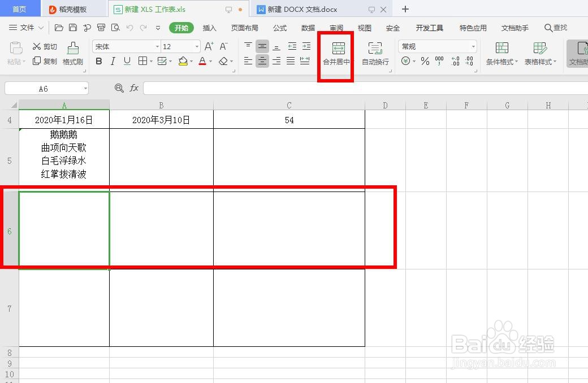The image size is (588, 383).
Task: Open the 宋体 font name dropdown
Action: (x=157, y=46)
